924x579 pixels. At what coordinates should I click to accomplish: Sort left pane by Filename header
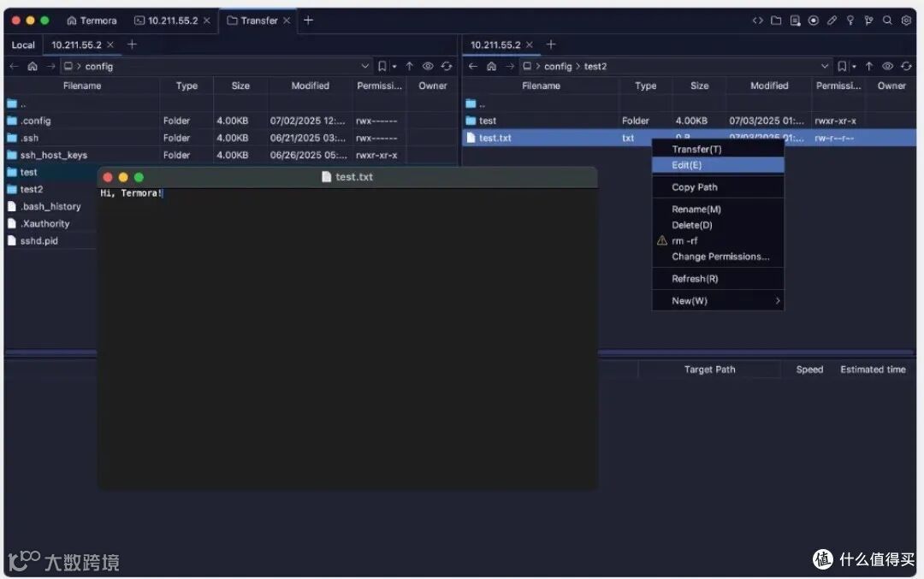[82, 86]
